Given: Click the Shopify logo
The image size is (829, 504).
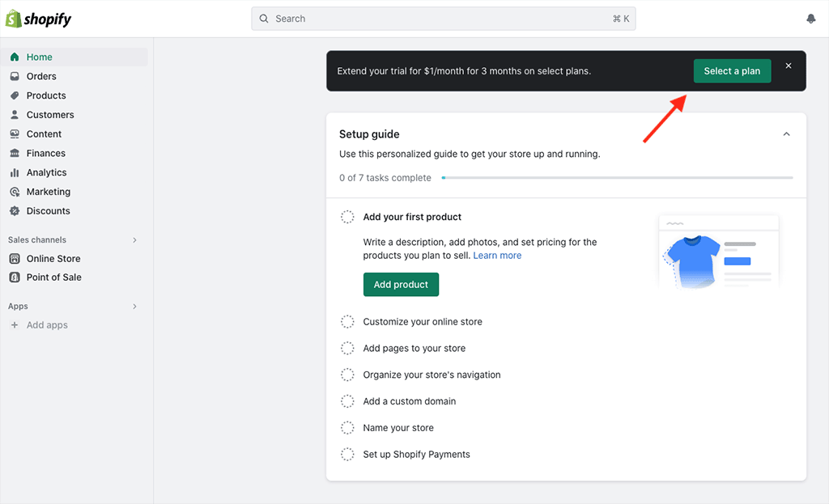Looking at the screenshot, I should (x=39, y=18).
